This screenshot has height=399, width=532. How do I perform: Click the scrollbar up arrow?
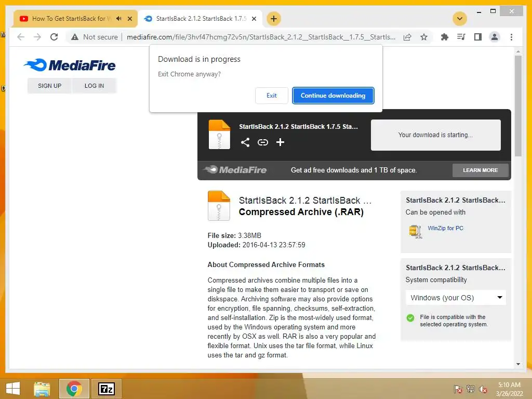click(518, 51)
